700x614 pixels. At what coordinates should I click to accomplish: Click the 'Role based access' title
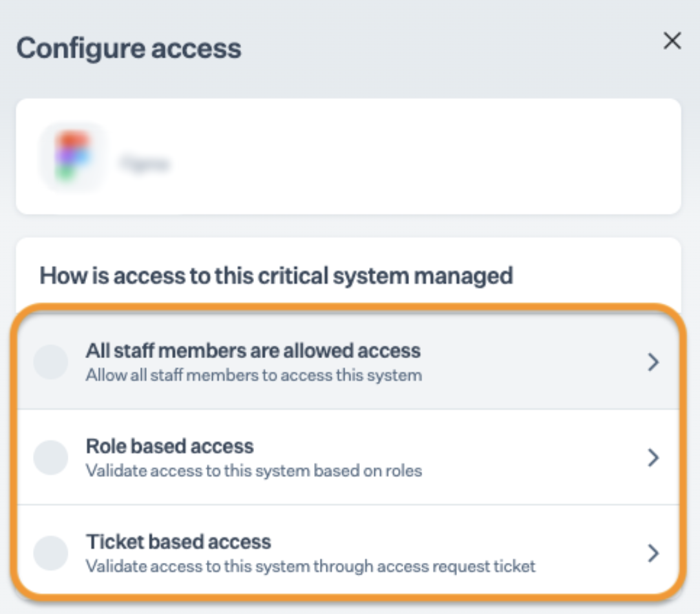point(169,447)
